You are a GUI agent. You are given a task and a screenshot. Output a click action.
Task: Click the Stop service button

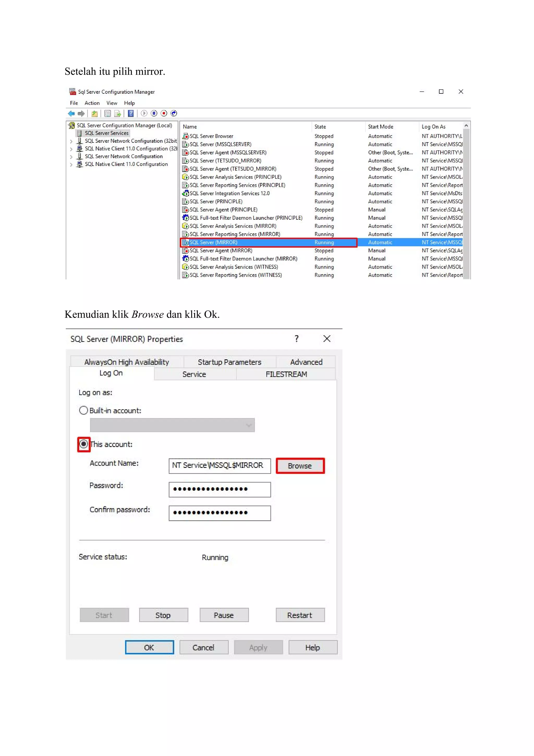click(163, 615)
